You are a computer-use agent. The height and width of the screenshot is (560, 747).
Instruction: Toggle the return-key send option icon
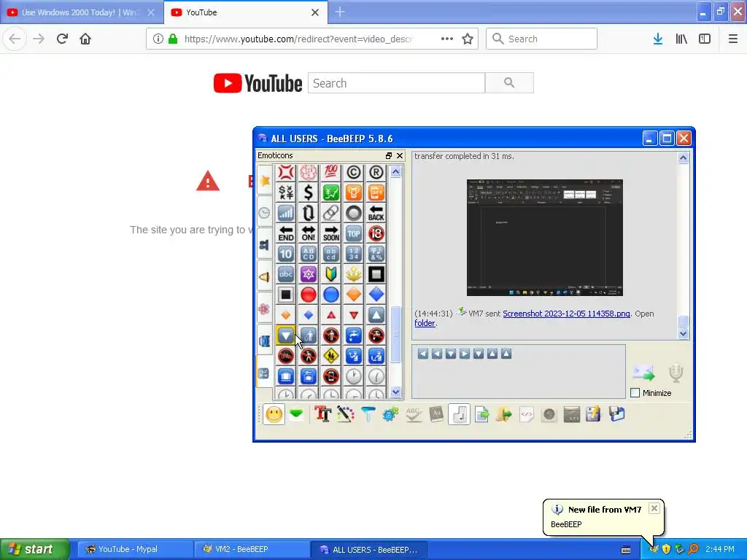coord(459,414)
